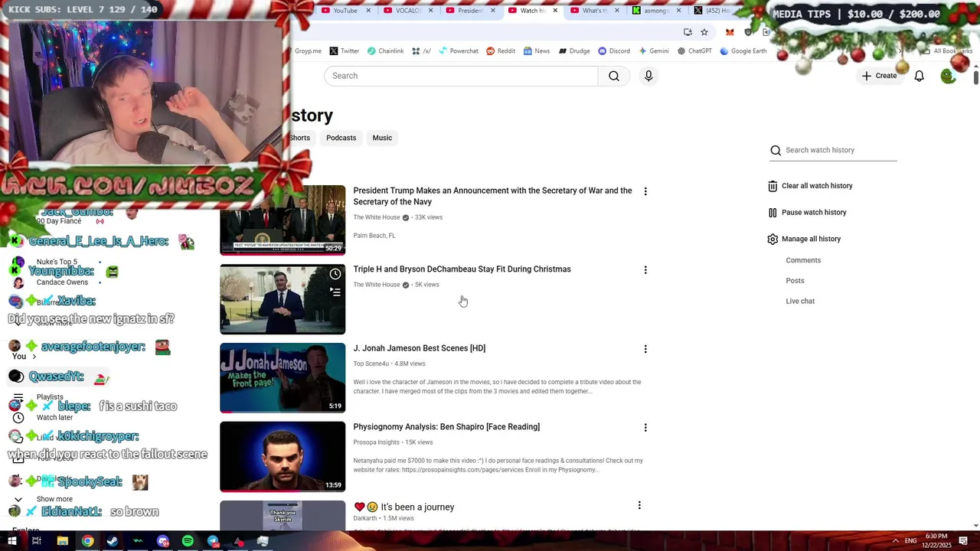The width and height of the screenshot is (980, 551).
Task: Select the Shorts filter chip
Action: tap(299, 138)
